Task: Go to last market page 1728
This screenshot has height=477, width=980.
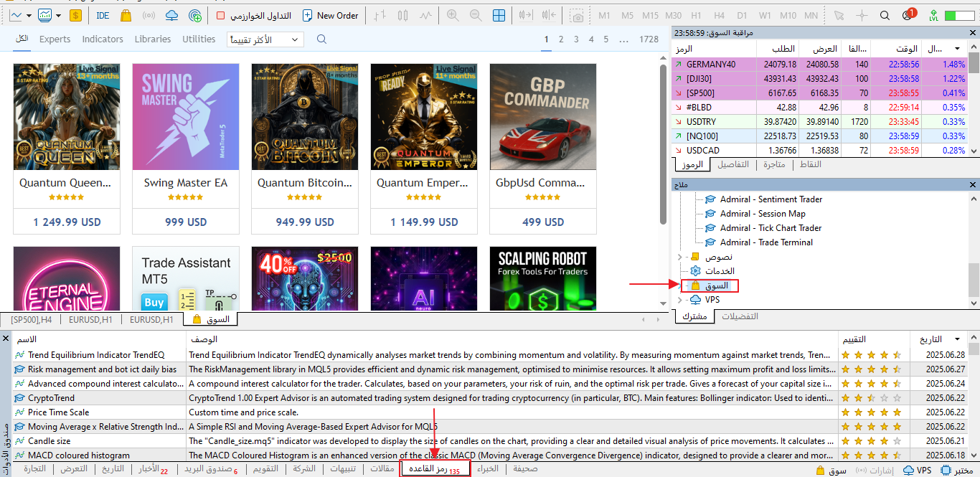Action: (x=649, y=39)
